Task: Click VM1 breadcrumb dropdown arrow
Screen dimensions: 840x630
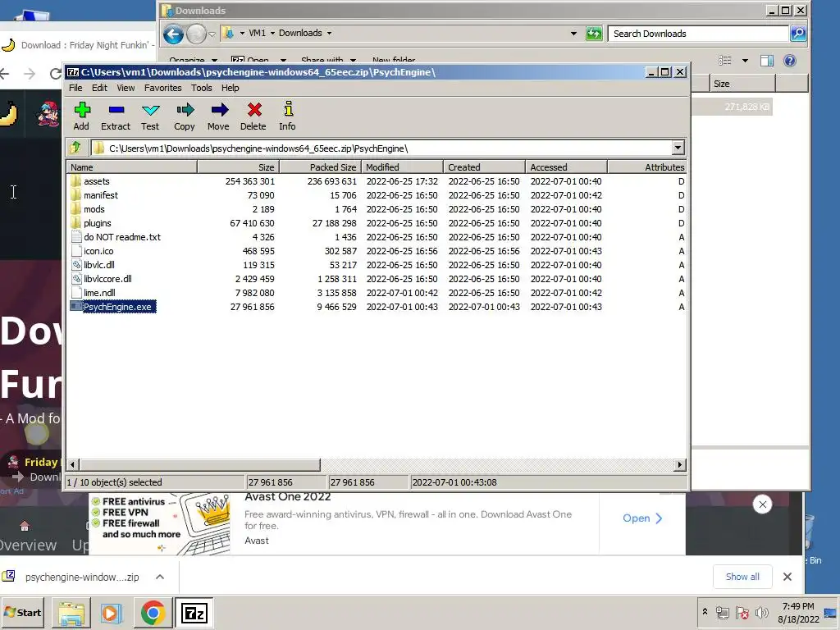Action: [272, 33]
